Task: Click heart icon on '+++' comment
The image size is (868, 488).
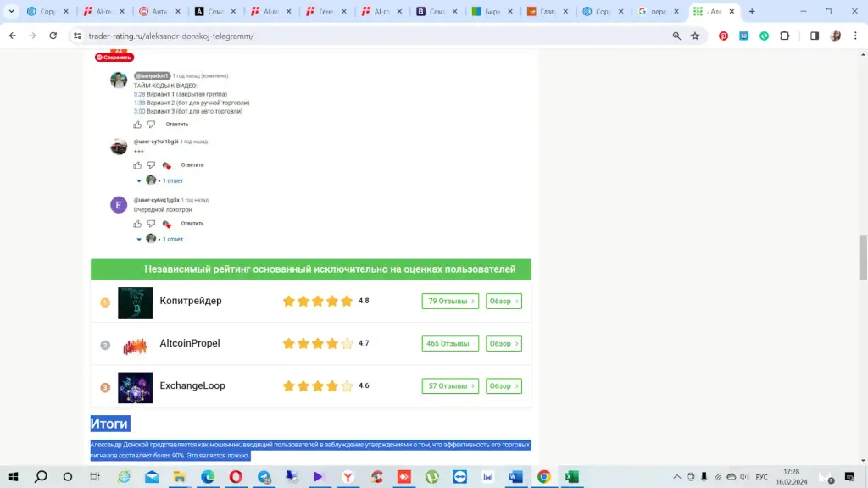Action: (x=166, y=165)
